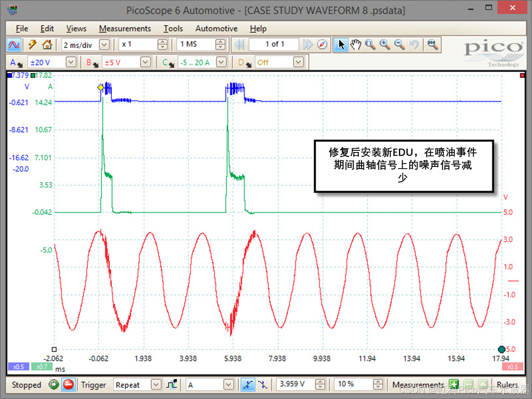Image resolution: width=532 pixels, height=399 pixels.
Task: Open the Tools menu
Action: pyautogui.click(x=173, y=29)
